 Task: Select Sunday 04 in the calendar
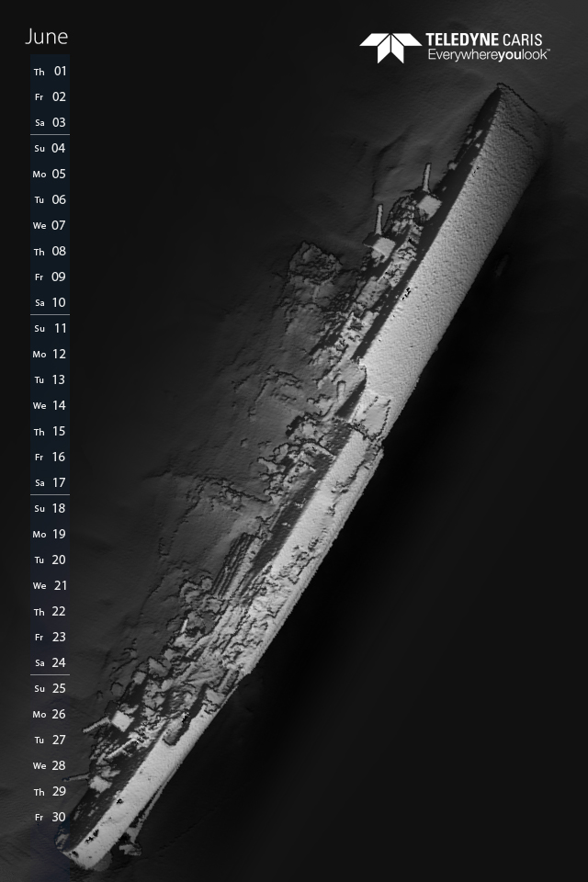coord(51,149)
